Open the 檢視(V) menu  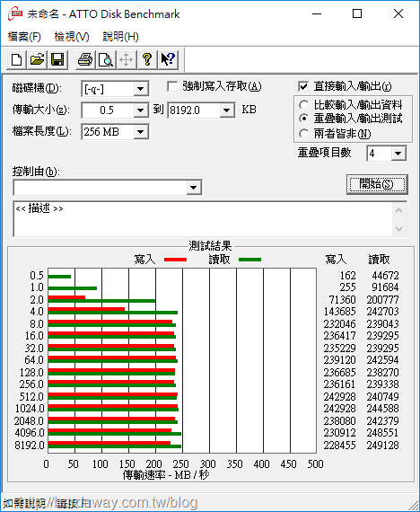72,37
